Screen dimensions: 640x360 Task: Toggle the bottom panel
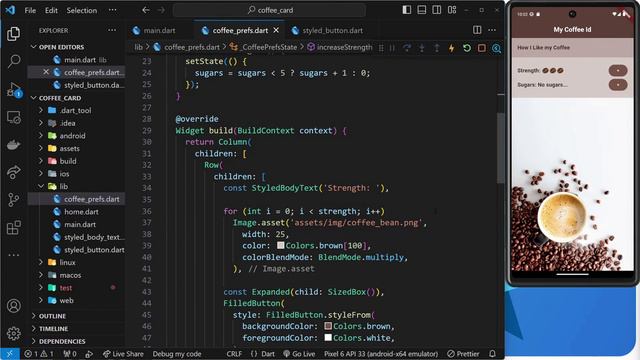422,10
